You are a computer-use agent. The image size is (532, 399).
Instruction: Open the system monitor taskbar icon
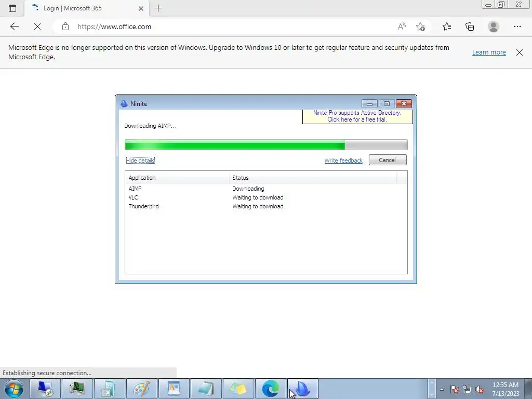[77, 389]
